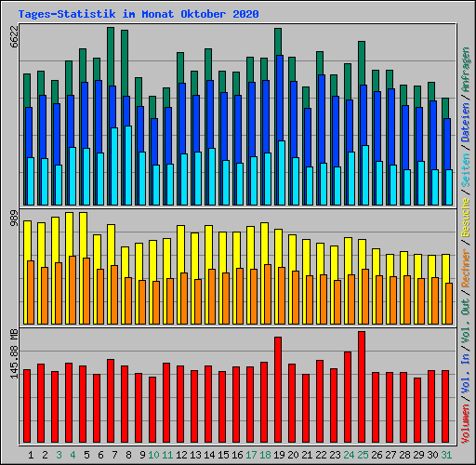Click day label '7' on the x-axis
The width and height of the screenshot is (476, 465).
click(114, 455)
